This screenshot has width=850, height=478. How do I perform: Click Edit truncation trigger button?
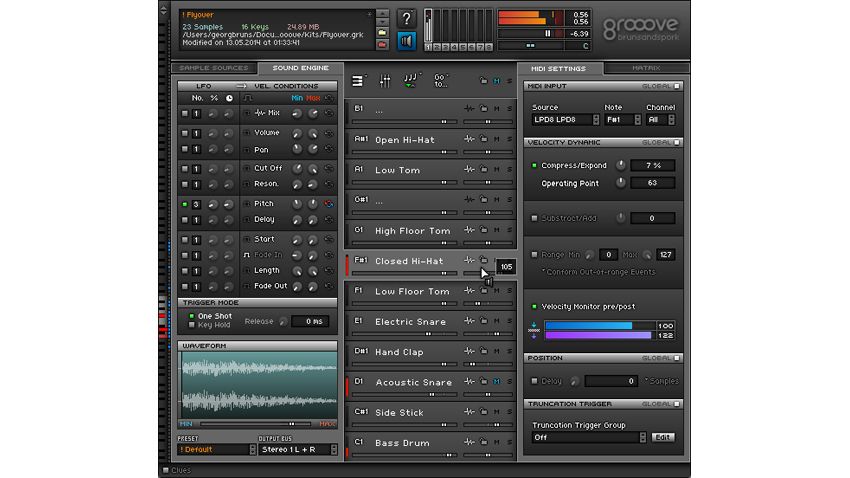pyautogui.click(x=662, y=437)
